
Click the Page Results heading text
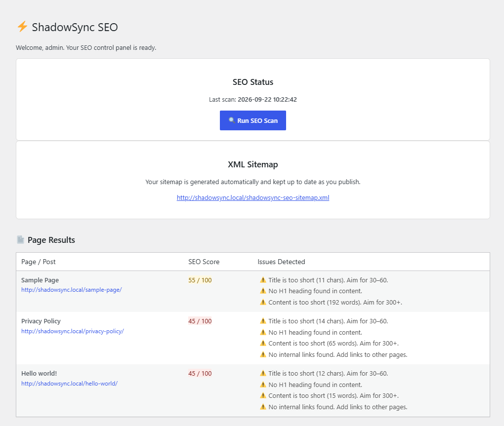pyautogui.click(x=51, y=240)
